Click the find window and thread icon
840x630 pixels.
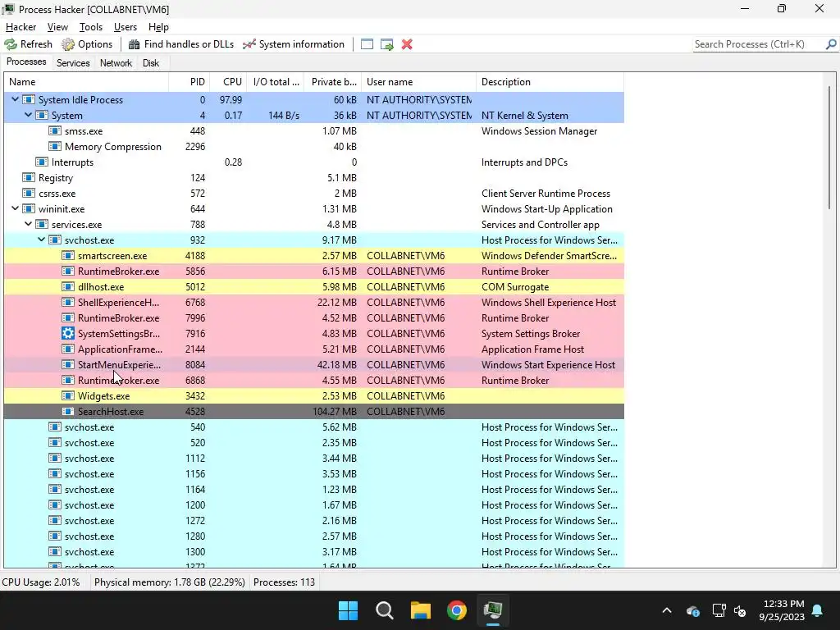[x=387, y=44]
